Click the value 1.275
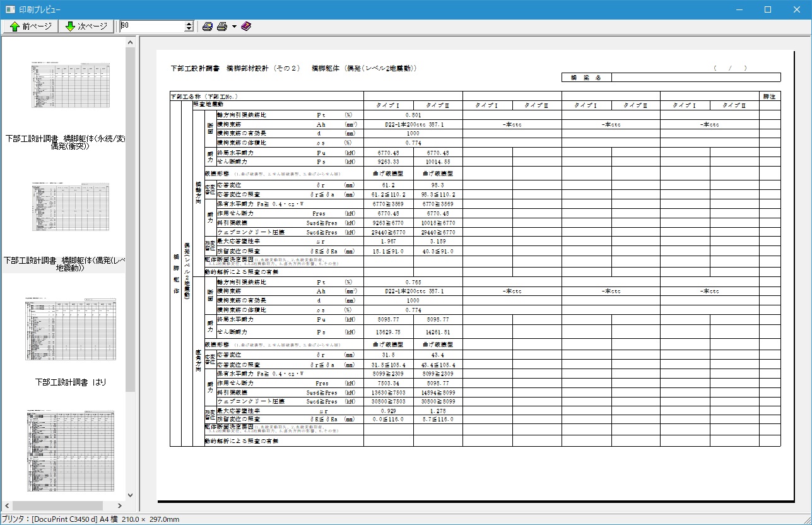Image resolution: width=812 pixels, height=525 pixels. click(438, 411)
